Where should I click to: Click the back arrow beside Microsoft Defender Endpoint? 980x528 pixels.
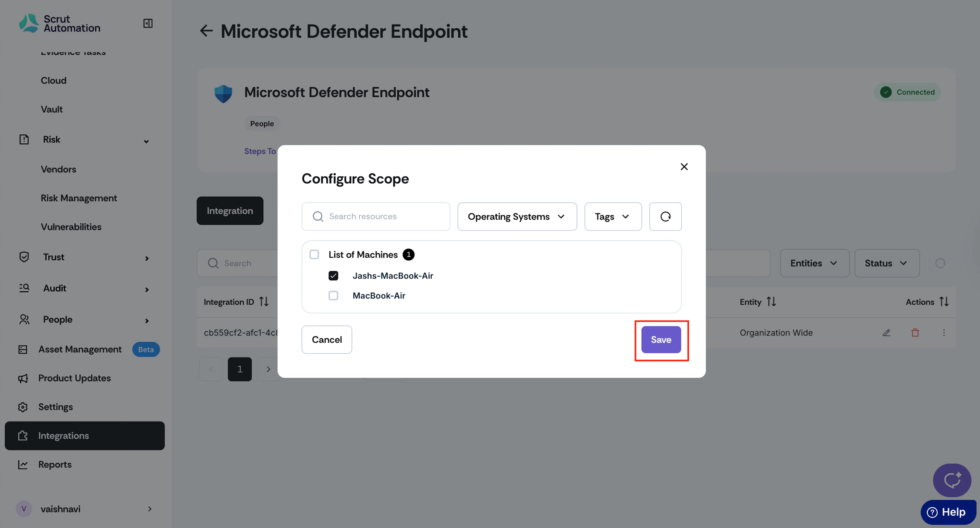(x=206, y=31)
